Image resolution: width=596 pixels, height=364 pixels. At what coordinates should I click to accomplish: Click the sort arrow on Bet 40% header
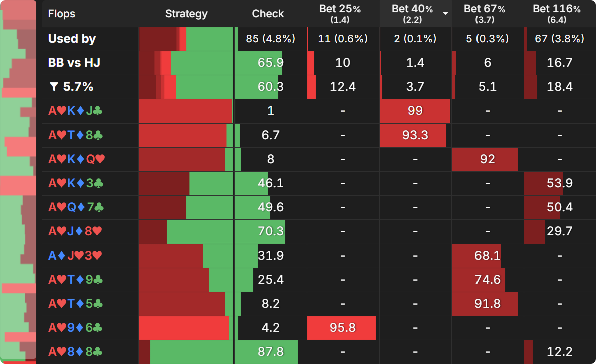coord(445,14)
